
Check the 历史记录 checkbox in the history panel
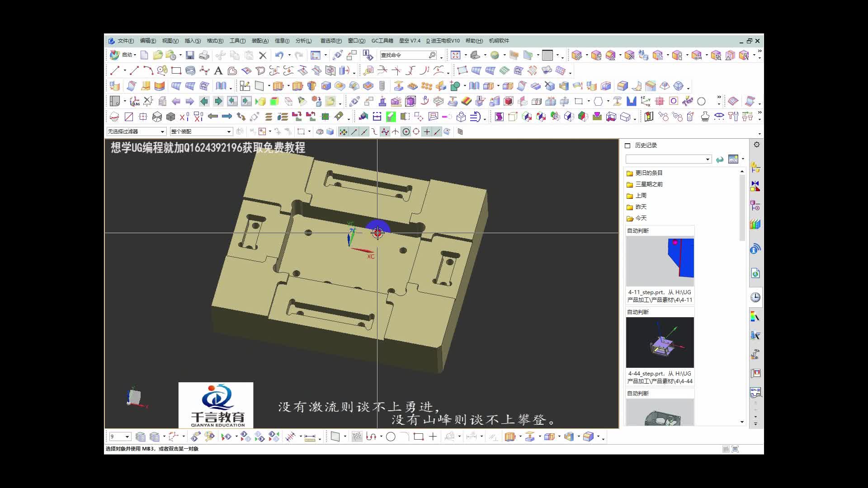click(x=627, y=145)
